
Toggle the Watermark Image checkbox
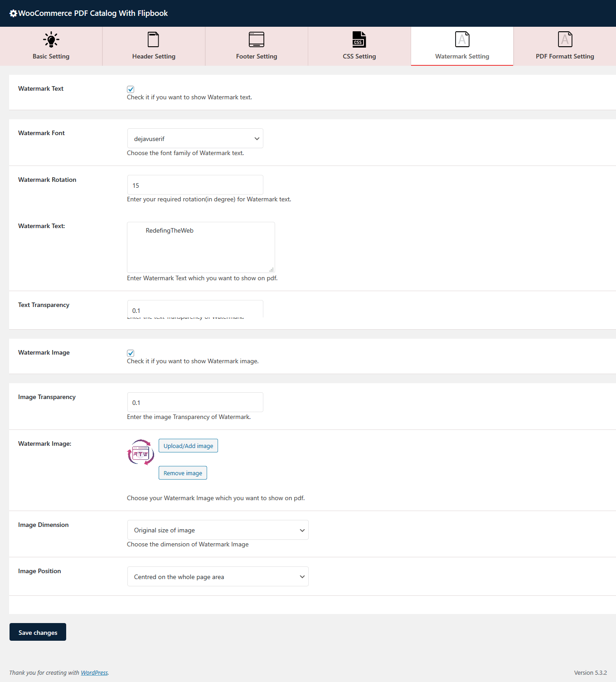131,353
